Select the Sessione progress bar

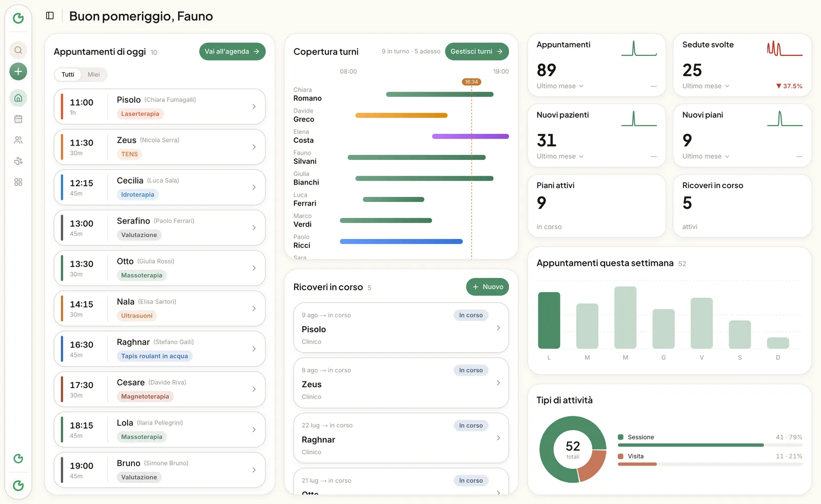tap(710, 445)
